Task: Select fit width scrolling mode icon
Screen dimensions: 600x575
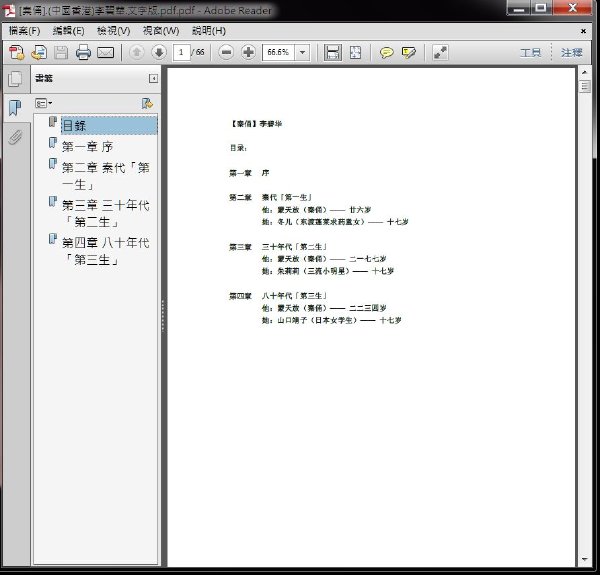Action: coord(333,52)
